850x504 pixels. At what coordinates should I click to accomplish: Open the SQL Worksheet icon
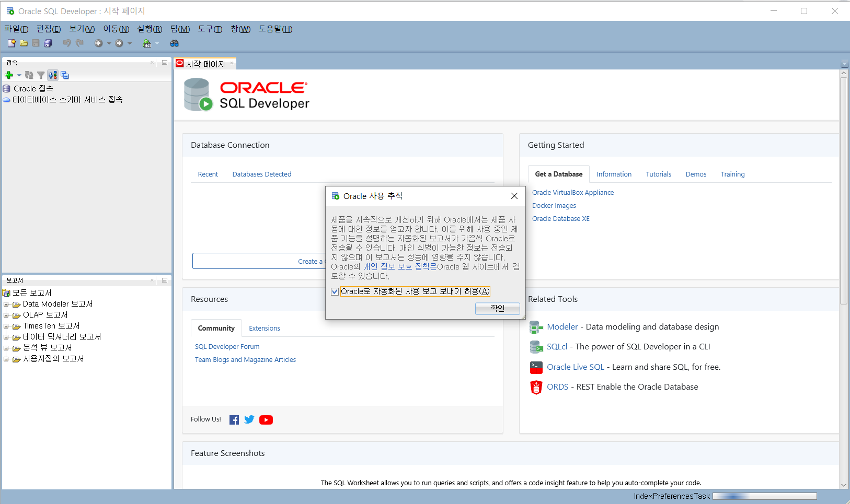(147, 43)
